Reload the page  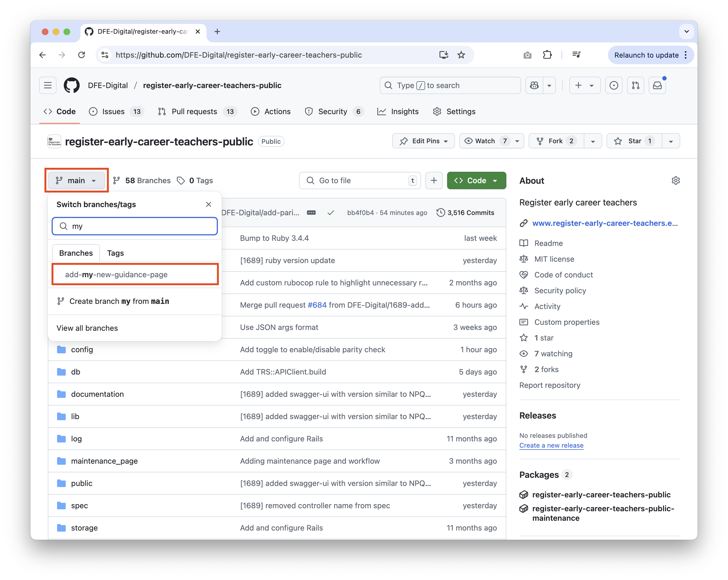(x=81, y=55)
